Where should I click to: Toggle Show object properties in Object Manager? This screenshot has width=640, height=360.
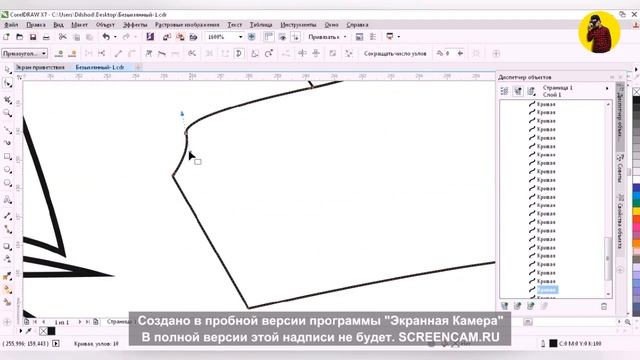click(x=504, y=91)
